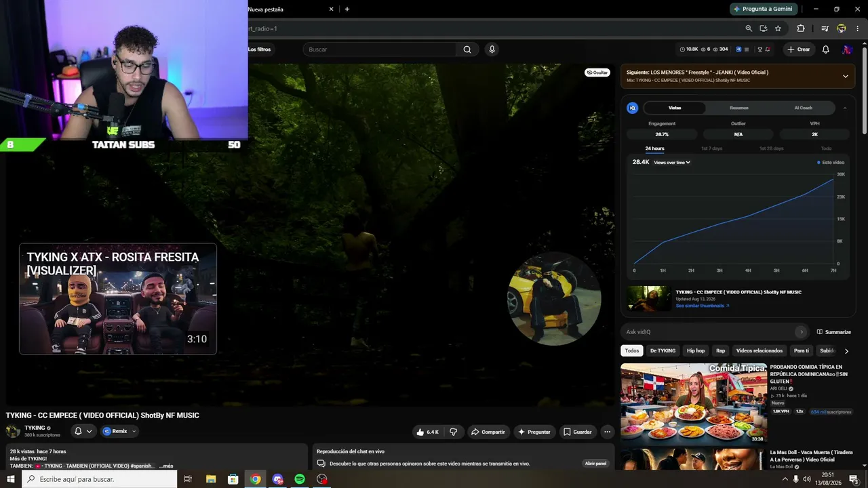
Task: Open the See similar thumbnails link
Action: (703, 306)
